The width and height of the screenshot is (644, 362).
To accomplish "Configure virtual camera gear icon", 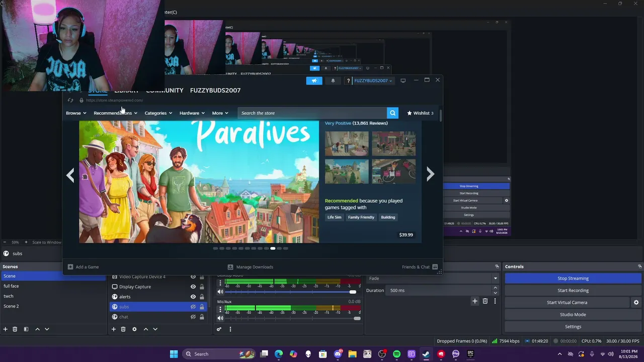I will click(x=636, y=303).
